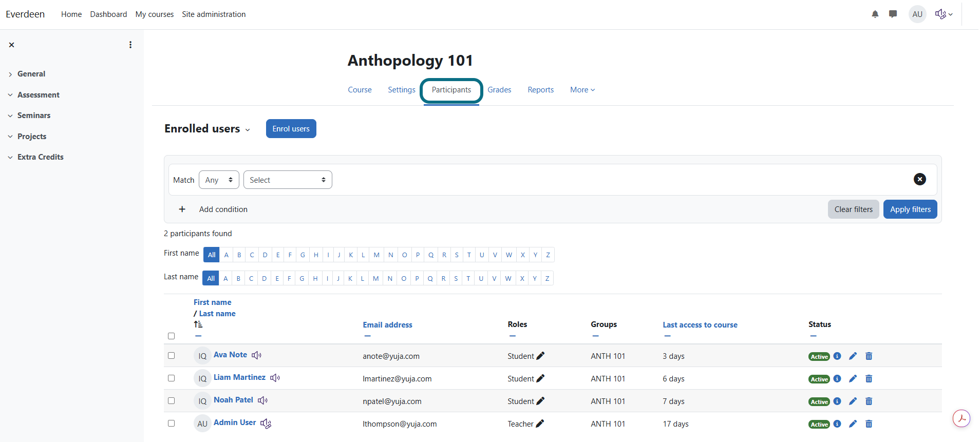Collapse the Assessment section
The image size is (980, 442).
tap(10, 95)
